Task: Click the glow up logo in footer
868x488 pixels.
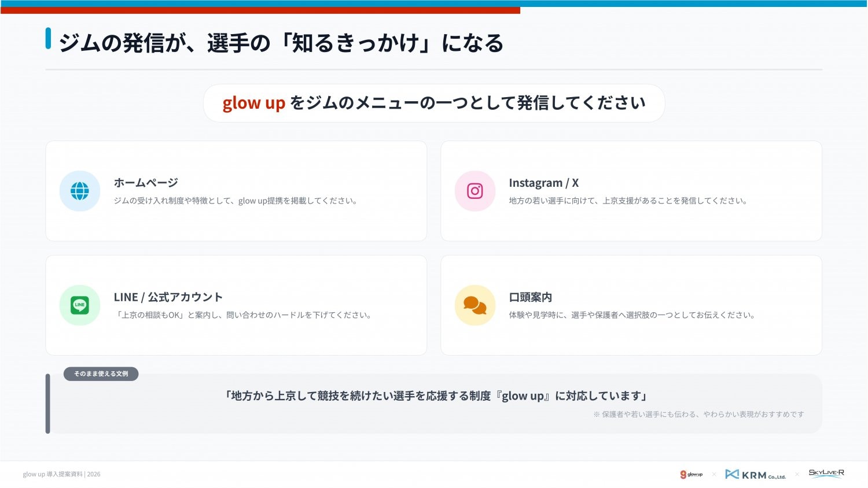Action: (x=691, y=474)
